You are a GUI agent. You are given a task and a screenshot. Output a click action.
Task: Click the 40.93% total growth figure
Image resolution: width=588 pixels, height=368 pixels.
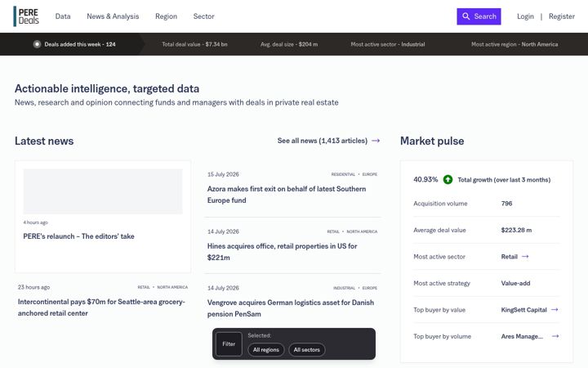(425, 179)
